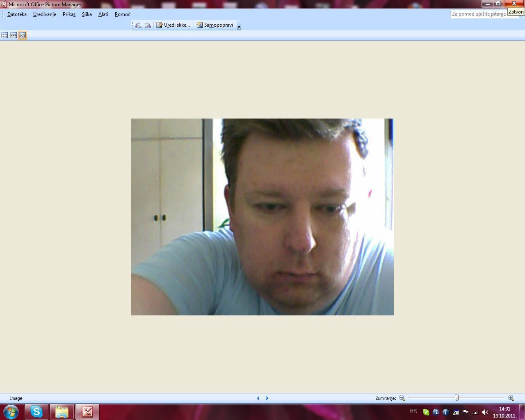The height and width of the screenshot is (420, 525).
Task: Click the wireless signal tray icon
Action: (x=475, y=412)
